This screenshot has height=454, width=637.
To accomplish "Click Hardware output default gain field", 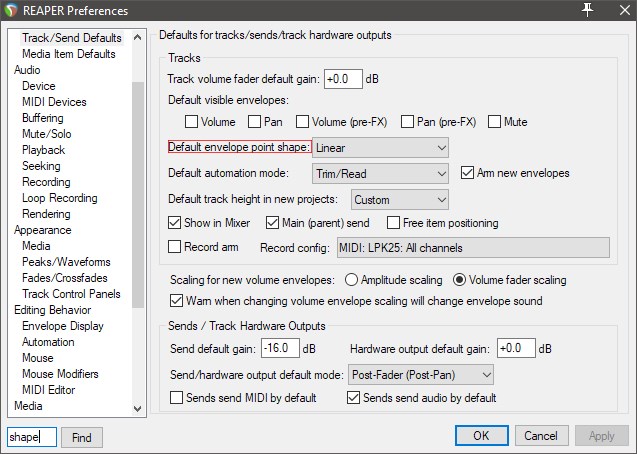I will [516, 348].
